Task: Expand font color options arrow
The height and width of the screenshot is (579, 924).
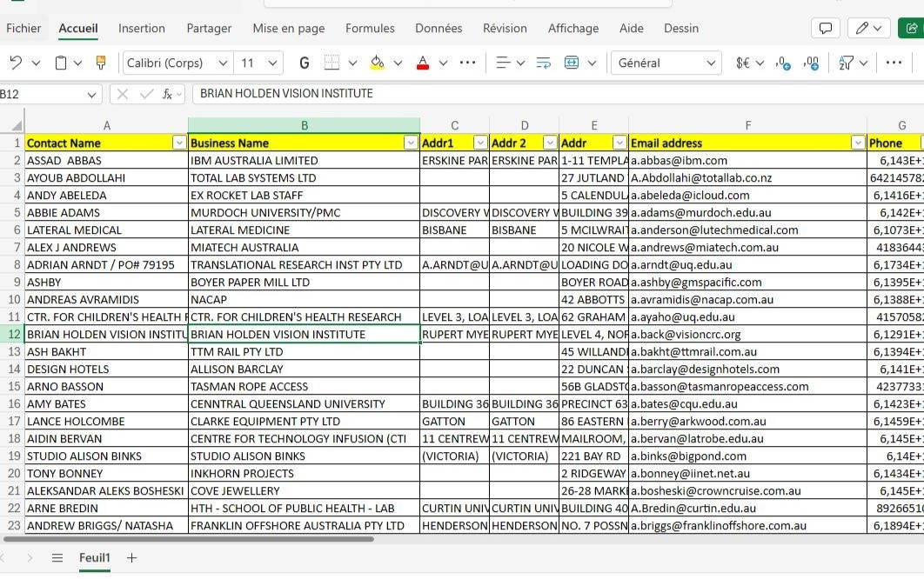Action: 443,63
